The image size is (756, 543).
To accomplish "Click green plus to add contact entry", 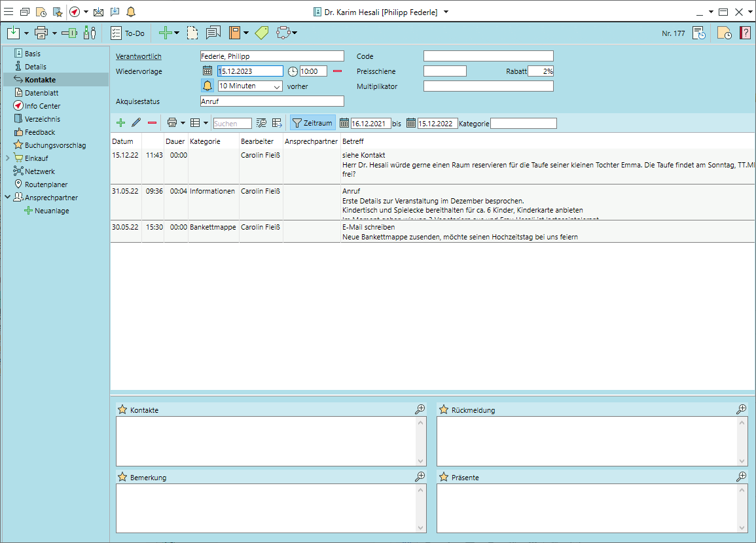I will coord(120,122).
